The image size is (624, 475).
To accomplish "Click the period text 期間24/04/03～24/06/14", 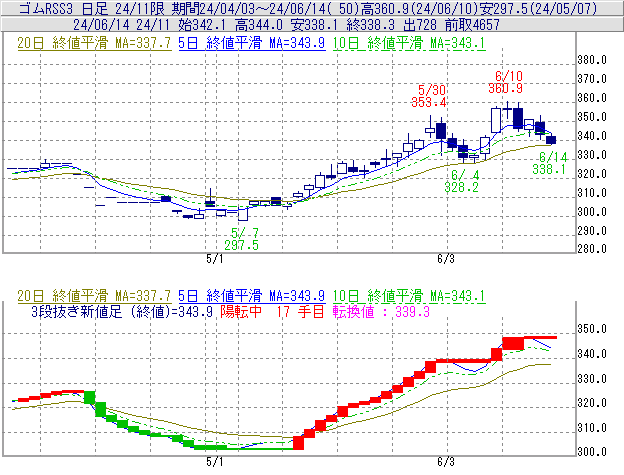I will pyautogui.click(x=247, y=8).
